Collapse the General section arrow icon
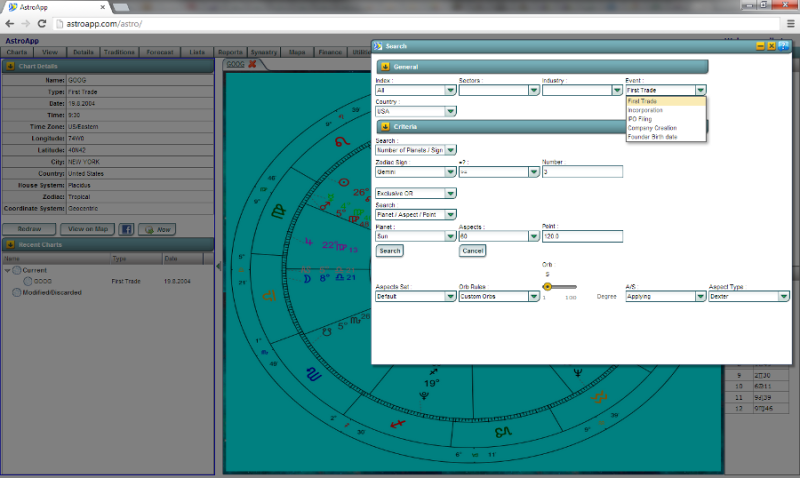The width and height of the screenshot is (800, 478). pos(383,66)
